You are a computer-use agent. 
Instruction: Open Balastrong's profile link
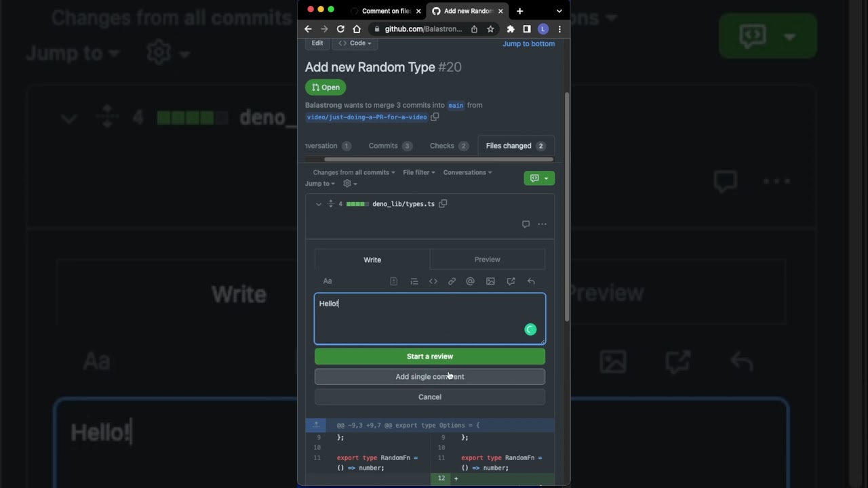pos(323,105)
